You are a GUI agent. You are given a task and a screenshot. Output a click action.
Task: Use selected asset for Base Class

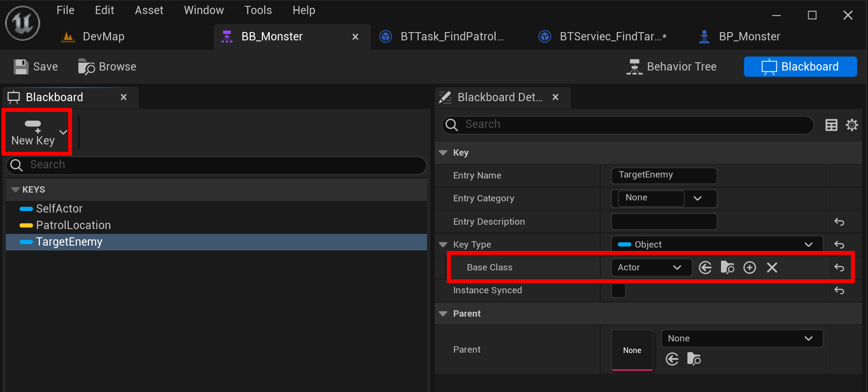pyautogui.click(x=705, y=267)
